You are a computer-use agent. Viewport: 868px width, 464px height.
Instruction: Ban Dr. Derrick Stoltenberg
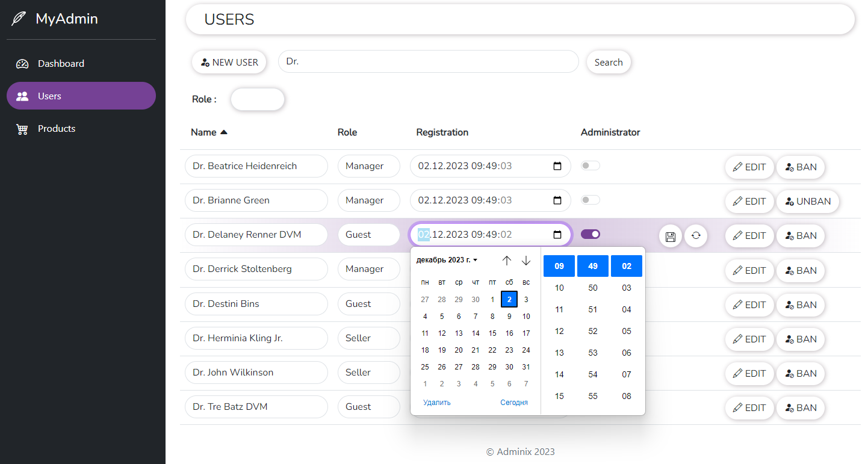point(801,271)
